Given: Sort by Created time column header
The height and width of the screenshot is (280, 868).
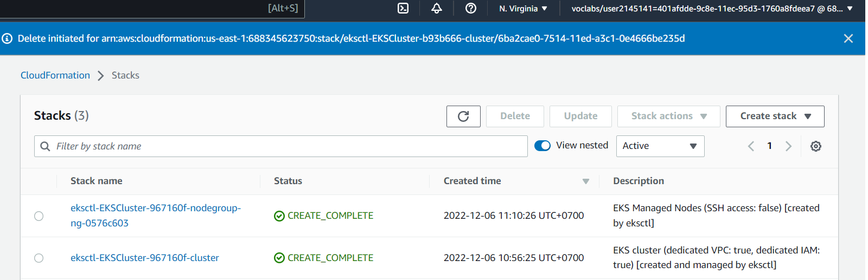Looking at the screenshot, I should 473,181.
